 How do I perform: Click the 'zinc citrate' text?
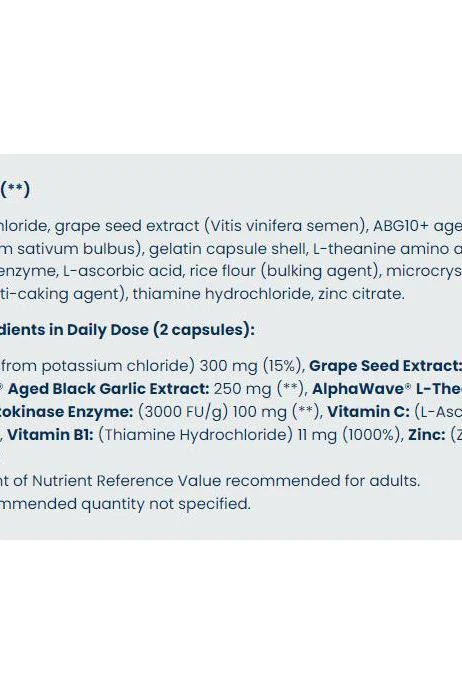tap(361, 293)
